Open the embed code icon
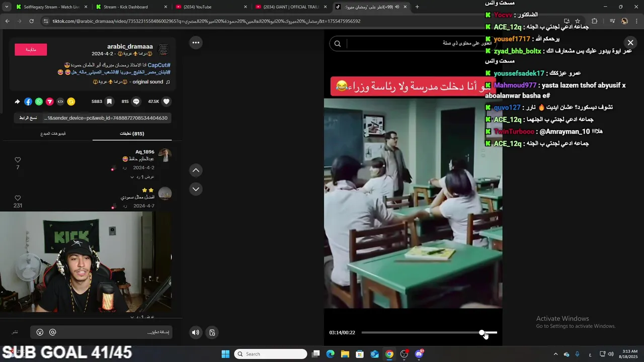This screenshot has width=644, height=362. (x=60, y=102)
